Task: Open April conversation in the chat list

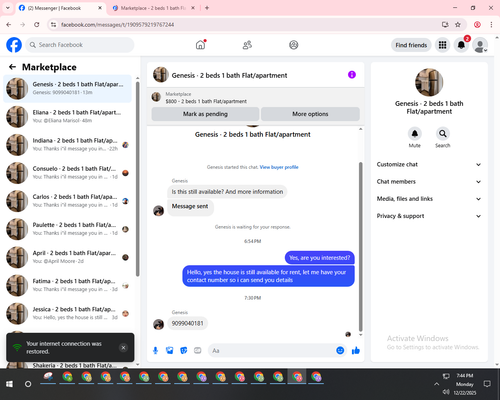Action: (68, 257)
